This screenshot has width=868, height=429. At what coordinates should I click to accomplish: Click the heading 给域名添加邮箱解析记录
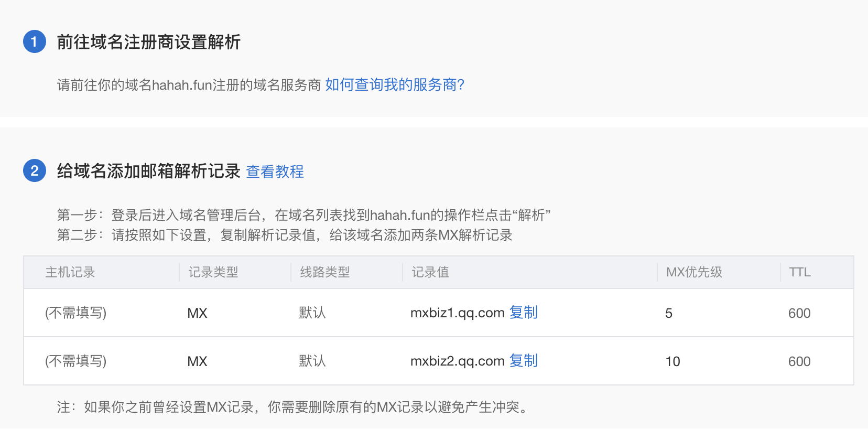148,170
